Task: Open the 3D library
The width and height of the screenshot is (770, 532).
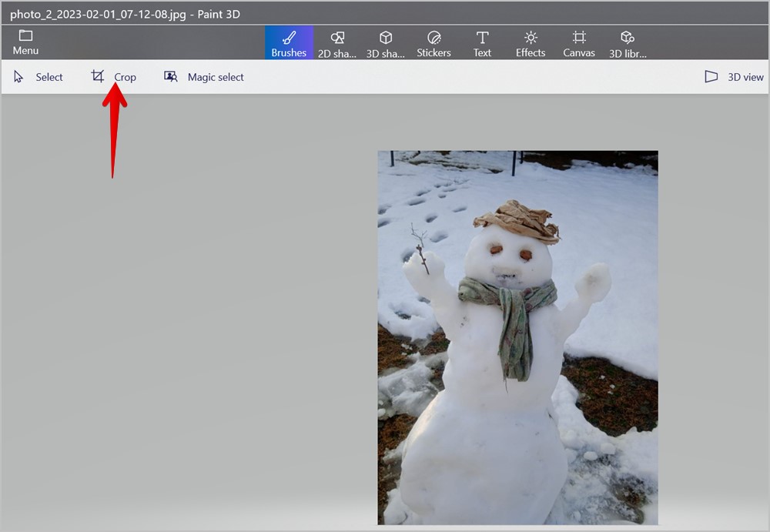Action: (628, 43)
